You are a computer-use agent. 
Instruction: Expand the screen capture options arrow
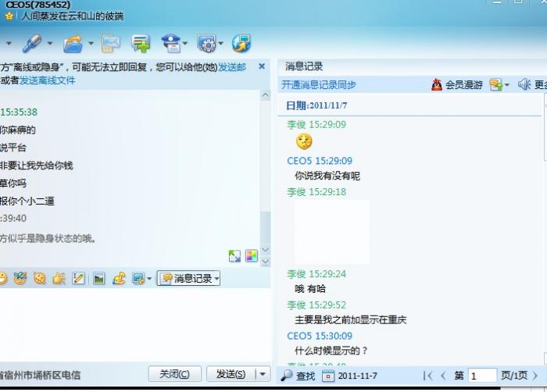(149, 279)
